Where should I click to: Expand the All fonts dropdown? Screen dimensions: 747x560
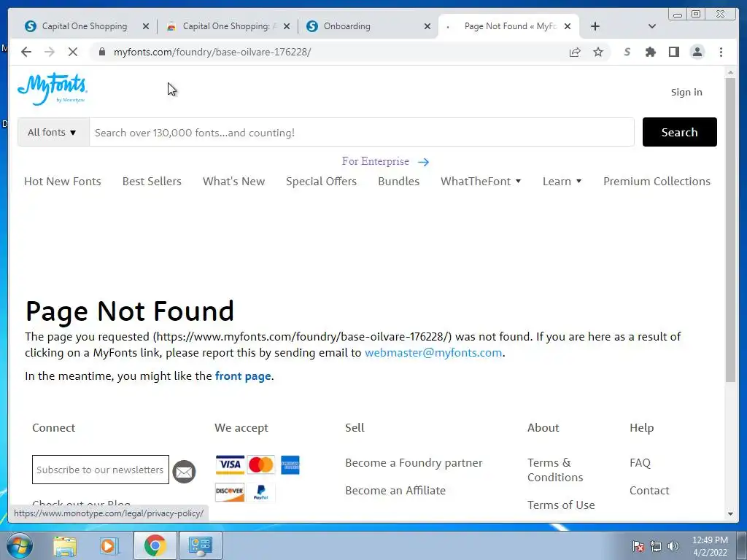click(x=53, y=132)
